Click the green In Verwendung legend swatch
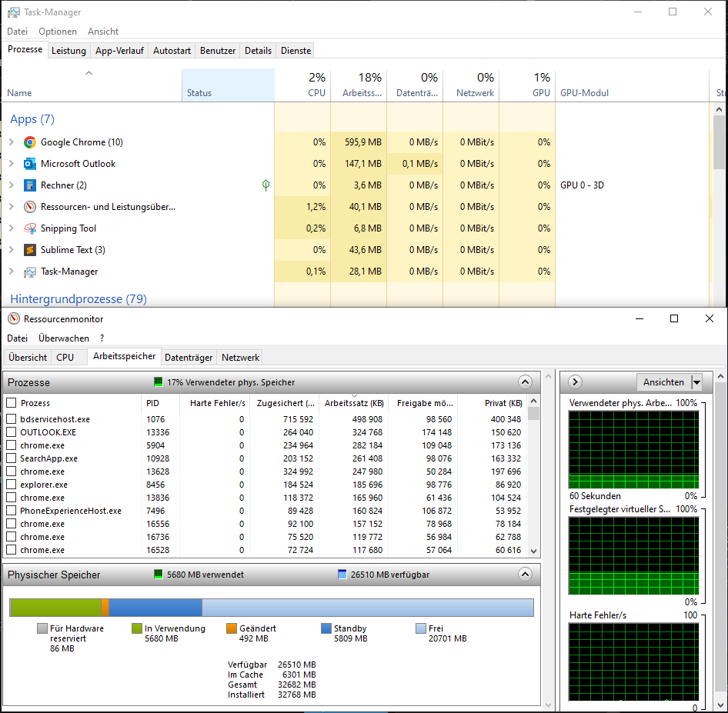This screenshot has height=713, width=728. tap(137, 628)
